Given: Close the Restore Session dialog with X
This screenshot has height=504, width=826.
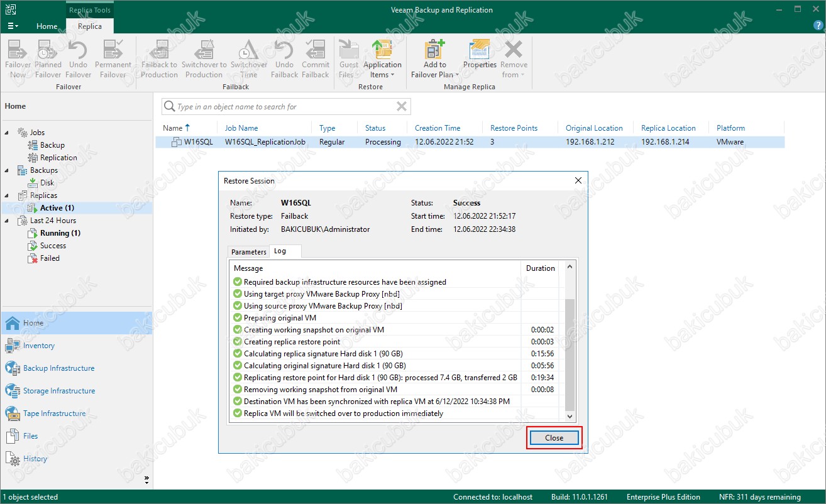Looking at the screenshot, I should click(578, 180).
